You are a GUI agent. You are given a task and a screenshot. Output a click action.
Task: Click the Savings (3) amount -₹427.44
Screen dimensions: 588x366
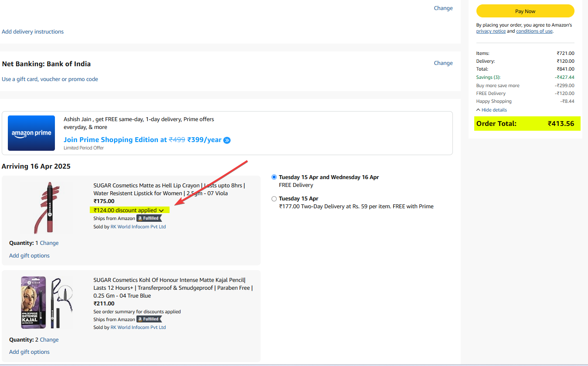tap(564, 77)
